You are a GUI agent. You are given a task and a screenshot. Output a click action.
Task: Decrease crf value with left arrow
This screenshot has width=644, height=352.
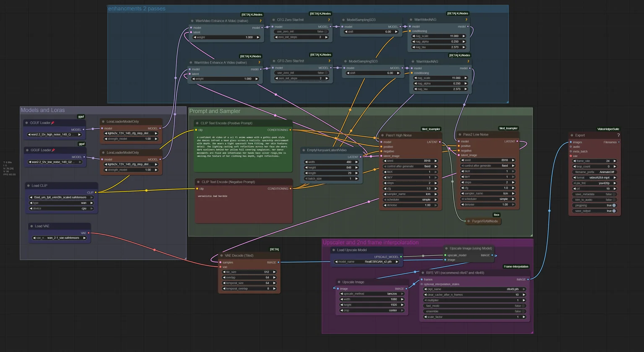tap(574, 189)
